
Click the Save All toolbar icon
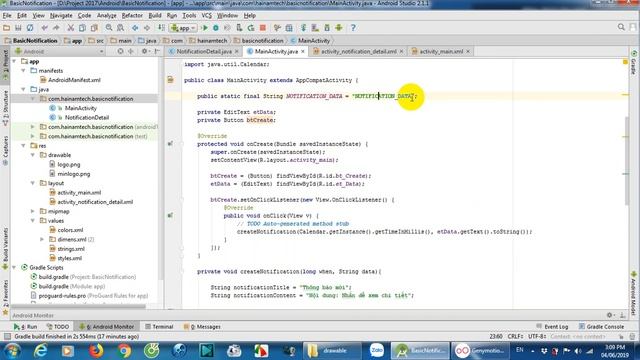point(18,28)
